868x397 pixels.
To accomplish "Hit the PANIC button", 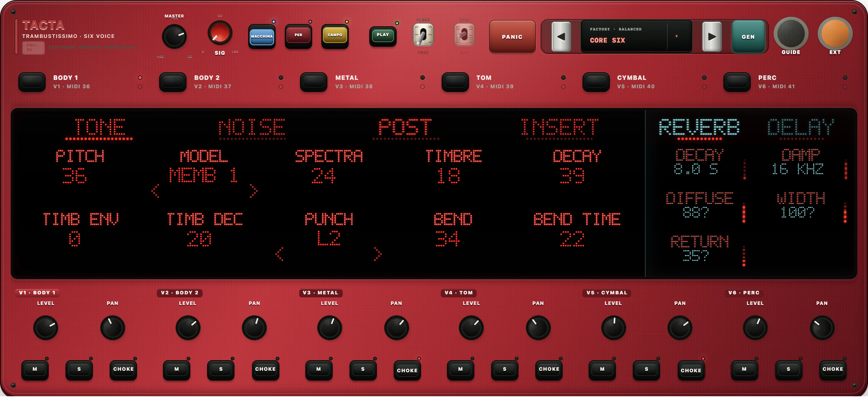I will tap(512, 37).
